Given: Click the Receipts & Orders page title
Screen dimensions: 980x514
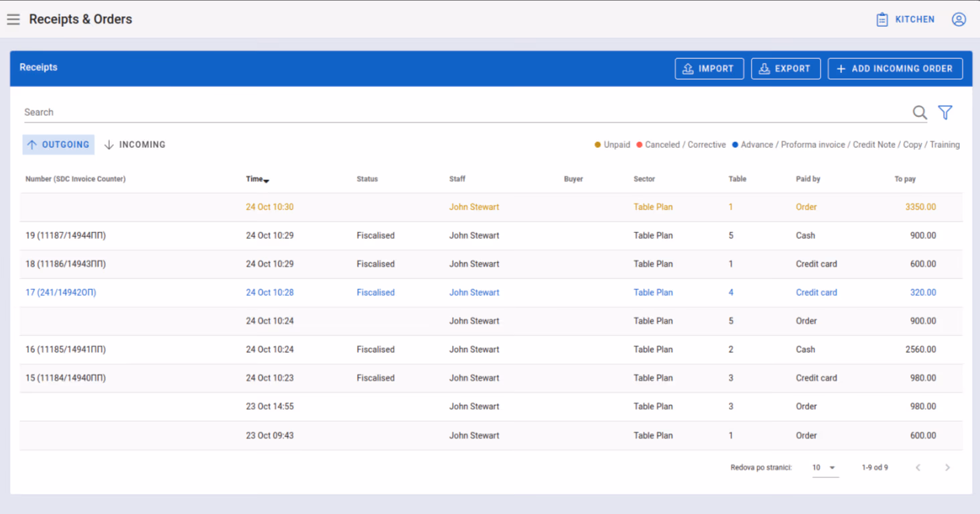Looking at the screenshot, I should point(80,19).
